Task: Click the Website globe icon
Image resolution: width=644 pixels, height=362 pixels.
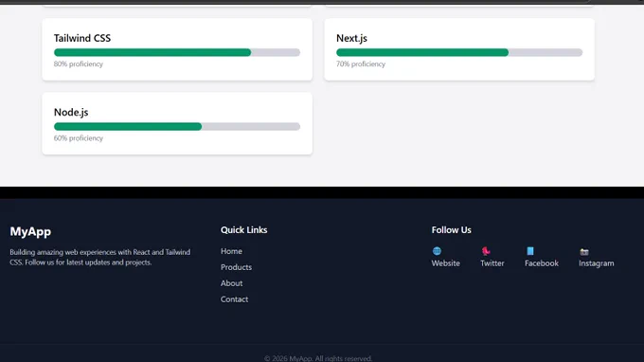Action: 437,251
